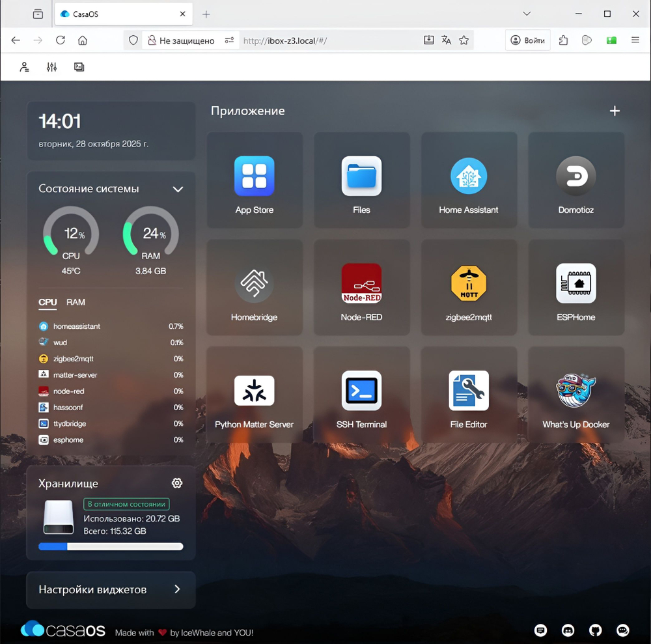Click the terminal/logs icon in the top toolbar
Viewport: 651px width, 644px height.
tap(79, 66)
